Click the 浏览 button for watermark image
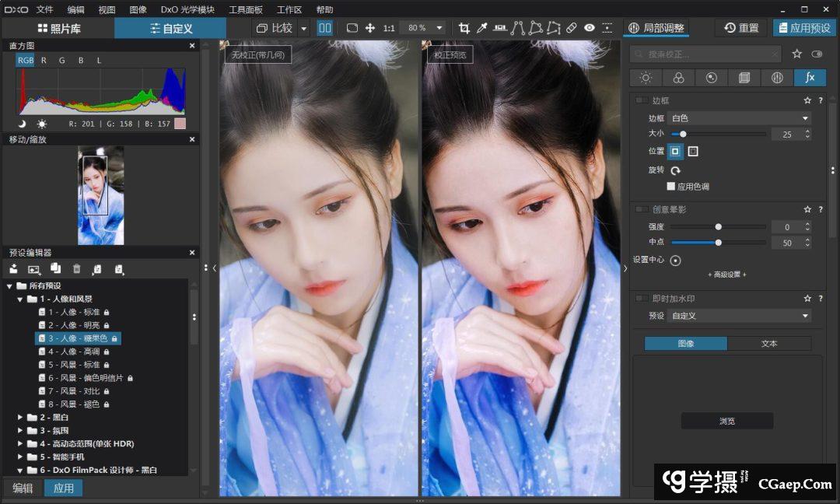This screenshot has width=840, height=504. point(726,421)
